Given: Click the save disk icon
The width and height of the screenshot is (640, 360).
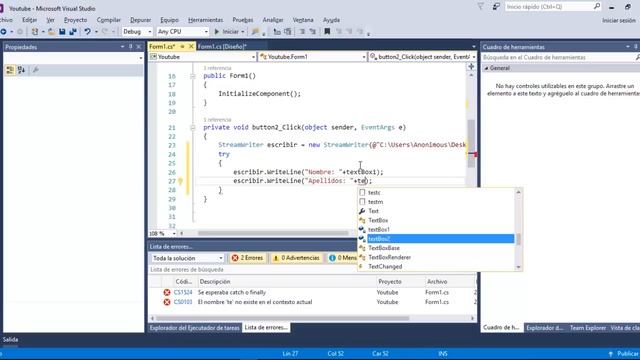Looking at the screenshot, I should 62,31.
